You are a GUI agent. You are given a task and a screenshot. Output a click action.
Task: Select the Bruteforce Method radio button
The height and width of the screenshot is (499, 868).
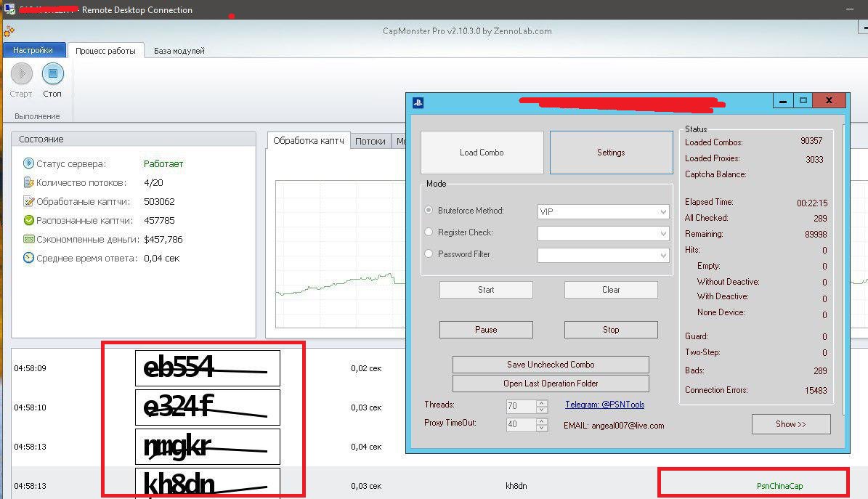(429, 210)
